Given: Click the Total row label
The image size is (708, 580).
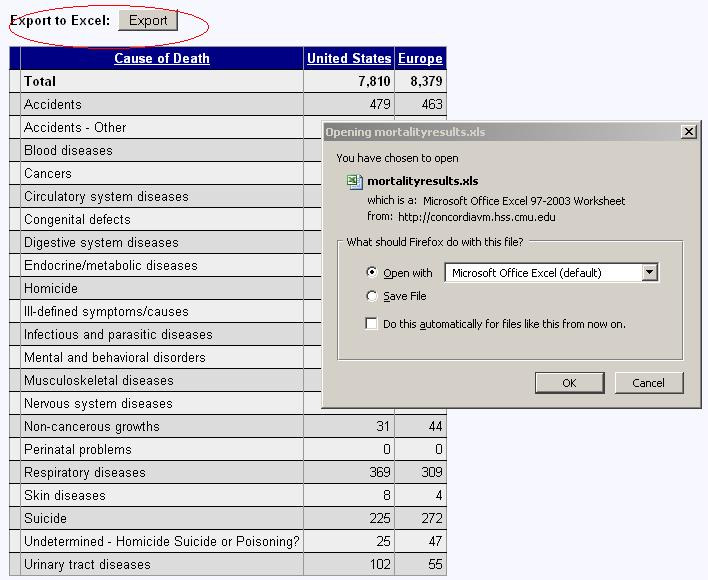Looking at the screenshot, I should 40,81.
